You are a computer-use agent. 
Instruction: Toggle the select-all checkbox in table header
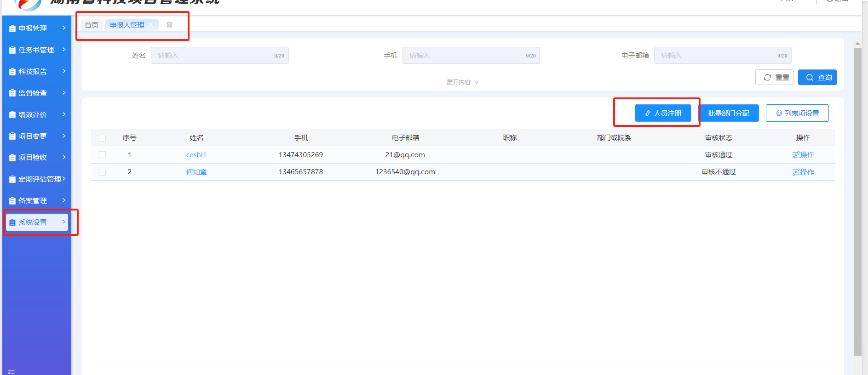102,138
